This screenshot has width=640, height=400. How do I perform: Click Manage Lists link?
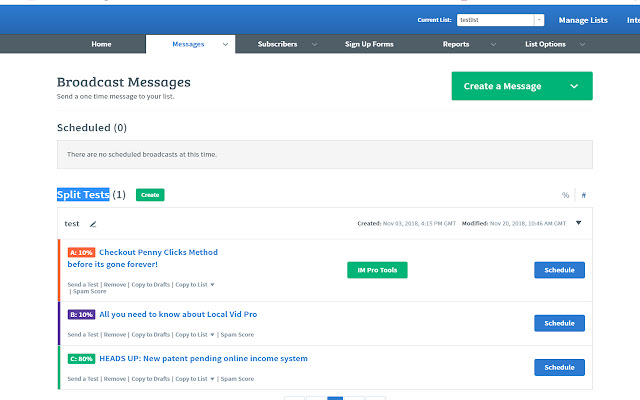click(583, 20)
